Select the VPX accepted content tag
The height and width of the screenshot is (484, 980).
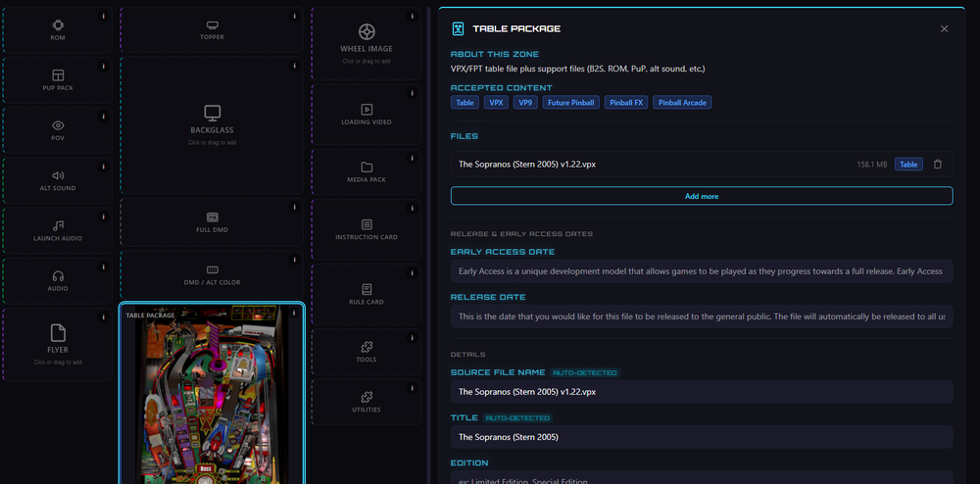point(496,103)
